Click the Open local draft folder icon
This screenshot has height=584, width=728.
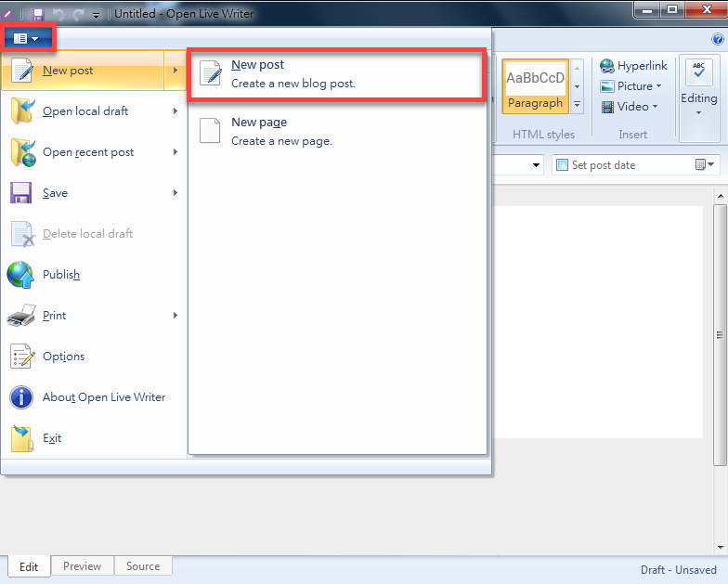pos(22,110)
